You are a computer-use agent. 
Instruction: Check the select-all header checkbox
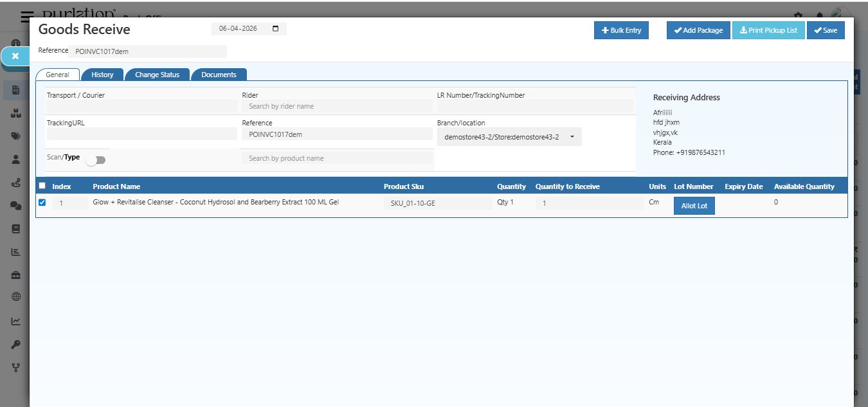click(42, 186)
